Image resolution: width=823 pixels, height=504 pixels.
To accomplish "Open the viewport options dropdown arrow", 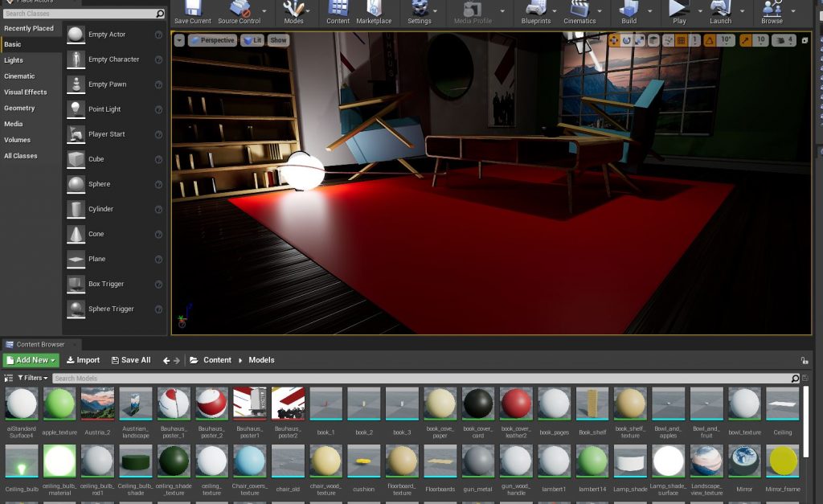I will coord(179,40).
